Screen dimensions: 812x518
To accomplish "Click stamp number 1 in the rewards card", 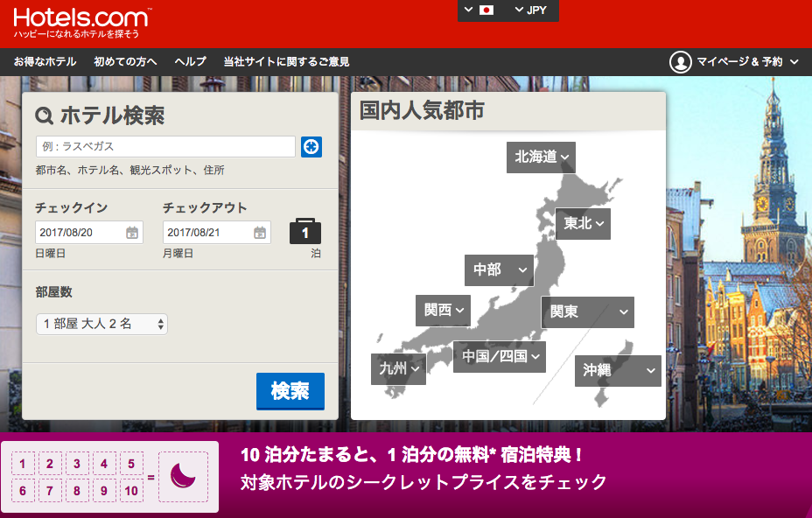I will (22, 464).
